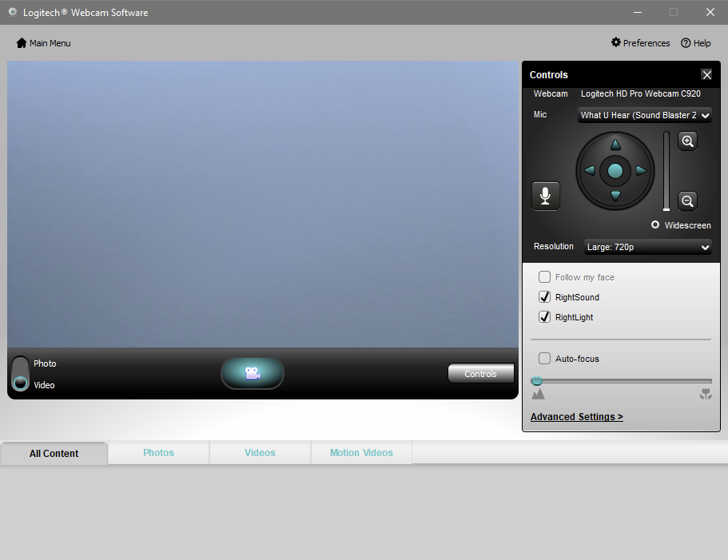This screenshot has height=560, width=728.
Task: Switch to the Photos tab
Action: [x=158, y=452]
